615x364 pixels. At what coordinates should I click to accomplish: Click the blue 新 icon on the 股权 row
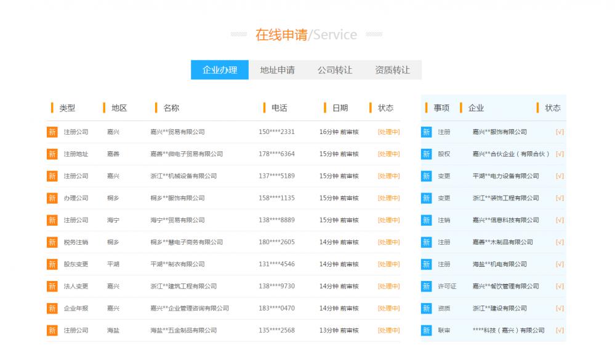[x=426, y=154]
